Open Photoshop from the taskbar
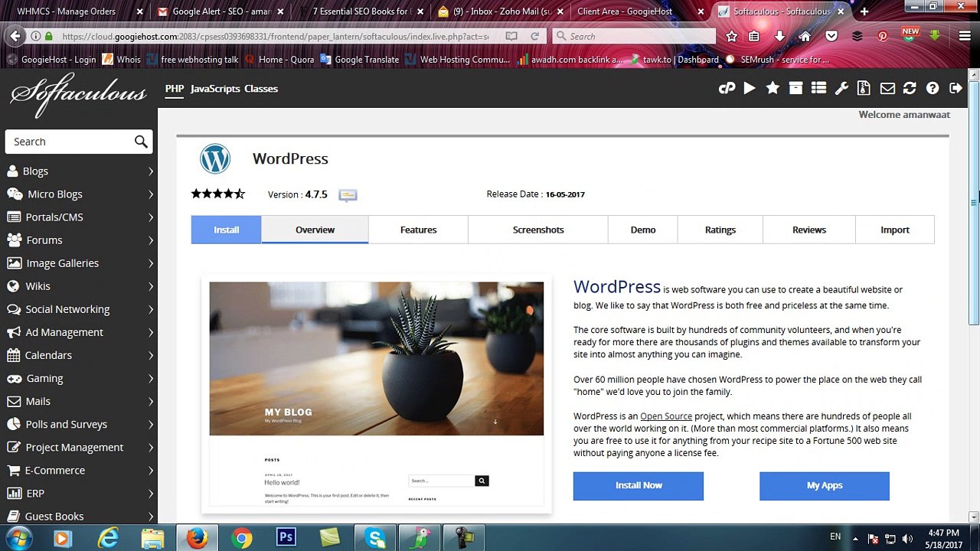The image size is (980, 551). (286, 538)
